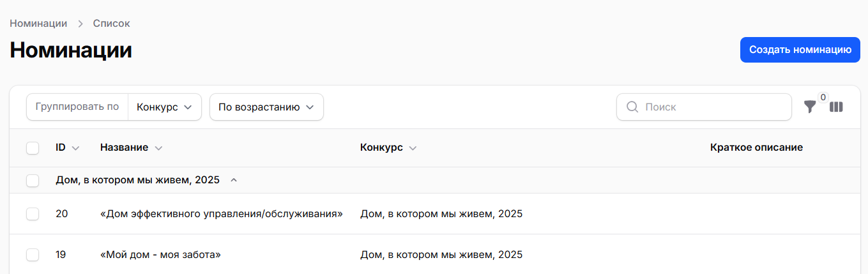Open the По возрастанию sort direction dropdown
The width and height of the screenshot is (868, 274).
tap(266, 107)
